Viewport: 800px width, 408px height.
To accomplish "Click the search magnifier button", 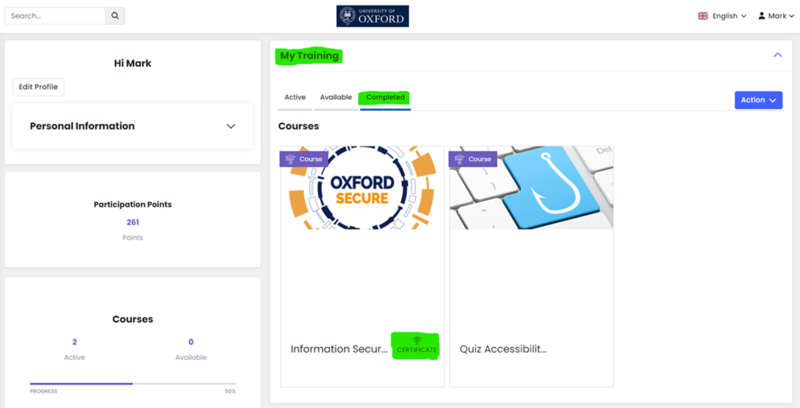I will coord(115,16).
